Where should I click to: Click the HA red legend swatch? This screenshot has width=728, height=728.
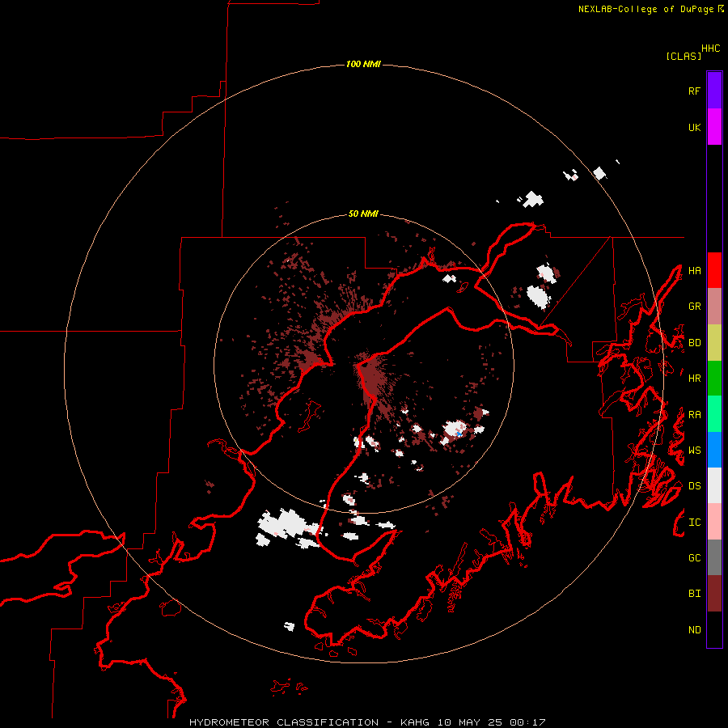[x=714, y=270]
